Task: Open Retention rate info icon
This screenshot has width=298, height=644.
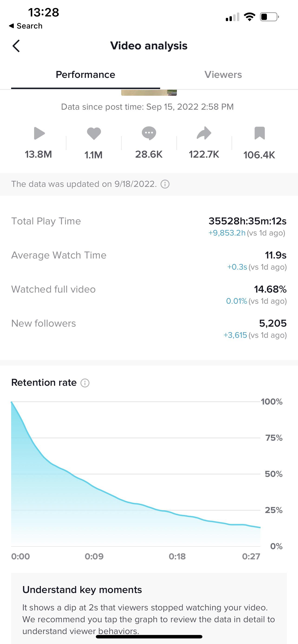Action: [x=85, y=383]
